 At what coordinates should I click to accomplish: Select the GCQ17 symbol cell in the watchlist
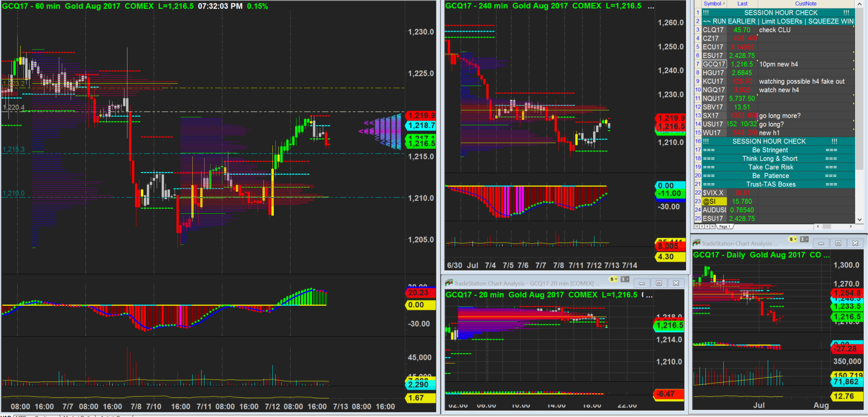pyautogui.click(x=714, y=64)
